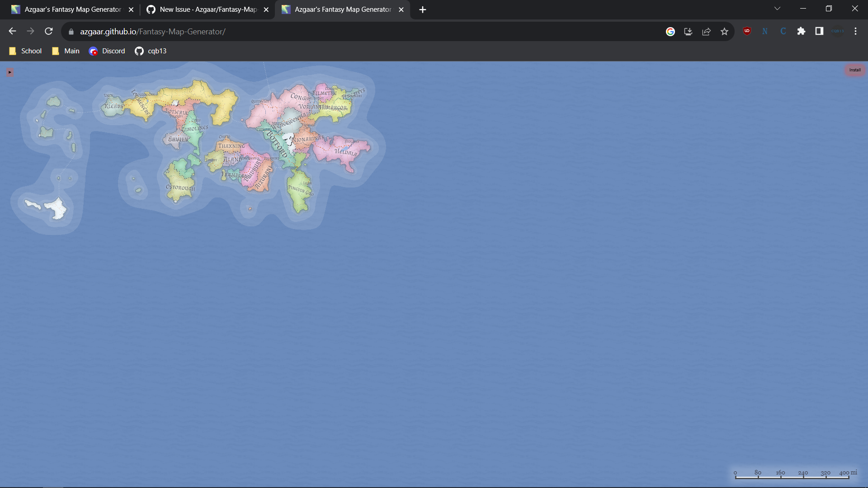Click the Extensions puzzle piece icon
The width and height of the screenshot is (868, 488).
(801, 31)
